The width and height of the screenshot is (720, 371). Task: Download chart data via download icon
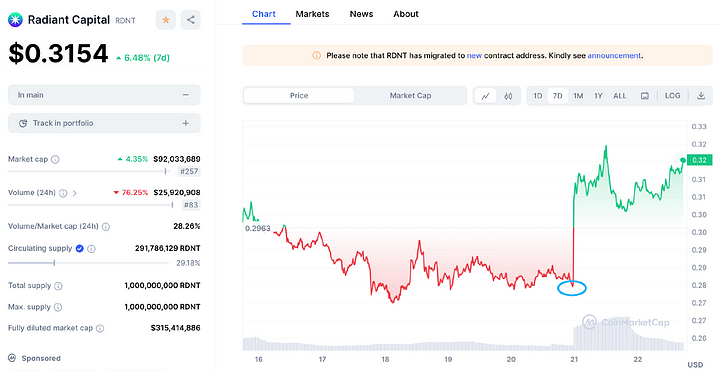click(701, 96)
